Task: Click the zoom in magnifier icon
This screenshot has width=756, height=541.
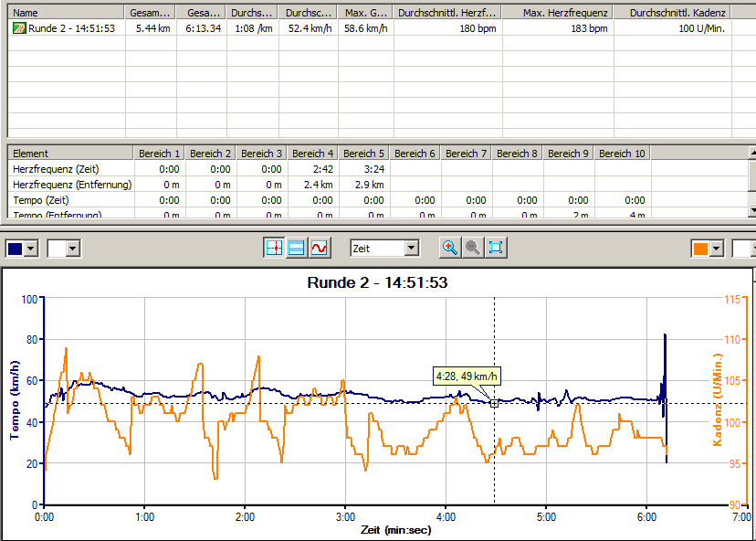Action: [450, 248]
